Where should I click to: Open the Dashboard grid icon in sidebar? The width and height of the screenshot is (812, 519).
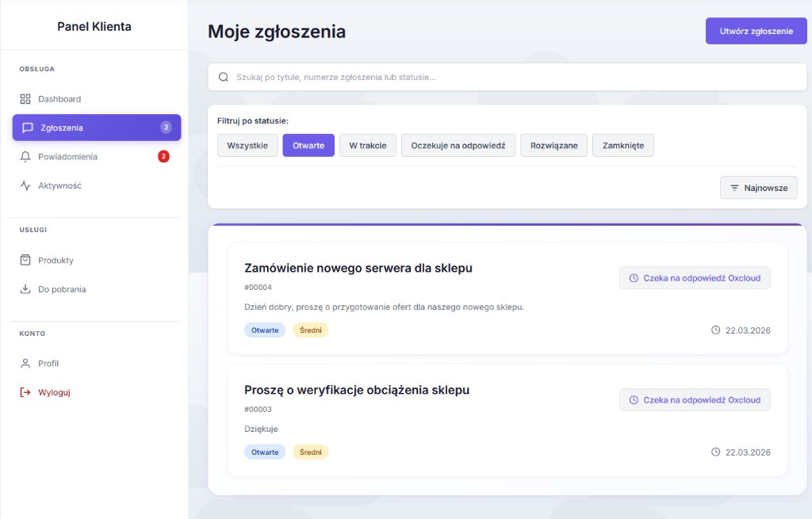coord(25,98)
